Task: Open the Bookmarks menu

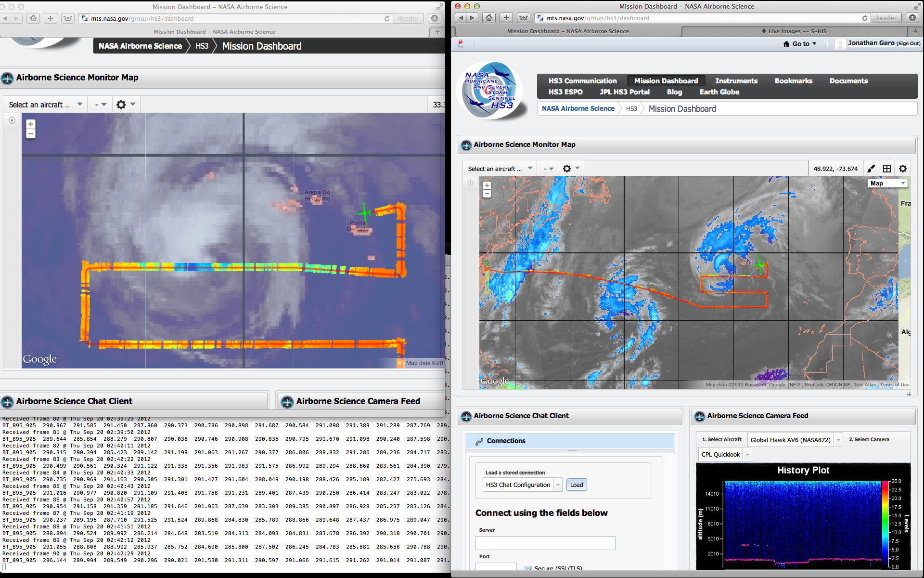Action: 793,81
